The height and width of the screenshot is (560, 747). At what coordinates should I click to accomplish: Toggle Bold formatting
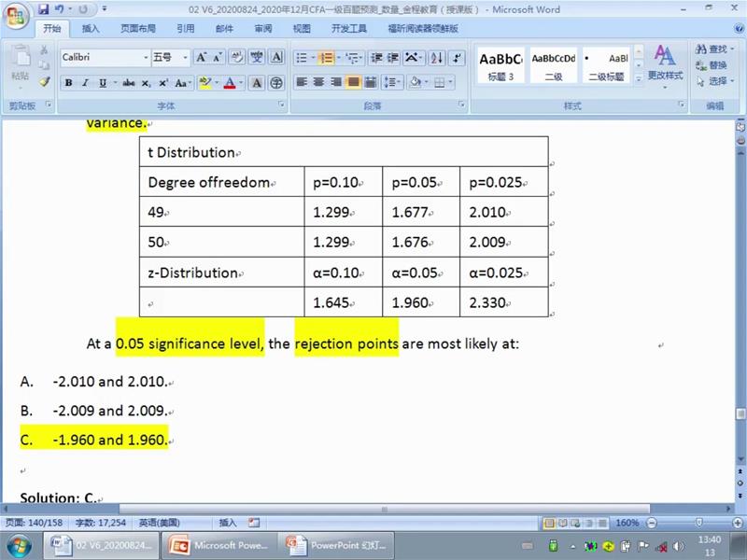click(x=69, y=83)
